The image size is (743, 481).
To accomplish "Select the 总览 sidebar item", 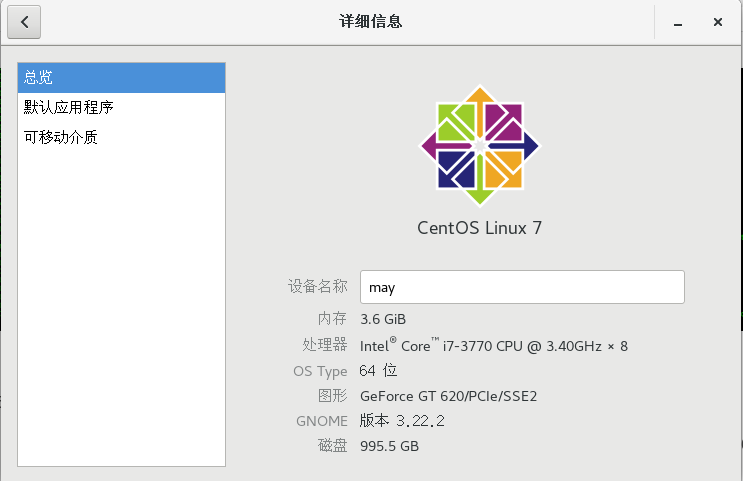I will 121,78.
